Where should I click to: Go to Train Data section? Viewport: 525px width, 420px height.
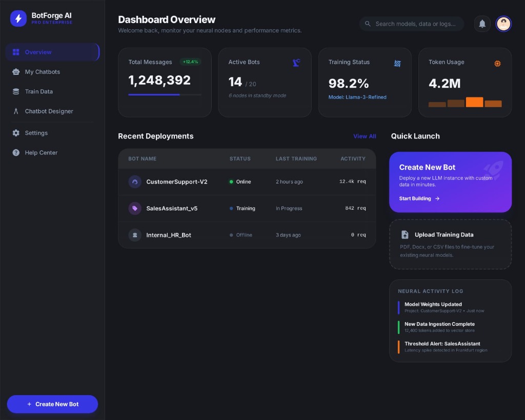coord(38,91)
